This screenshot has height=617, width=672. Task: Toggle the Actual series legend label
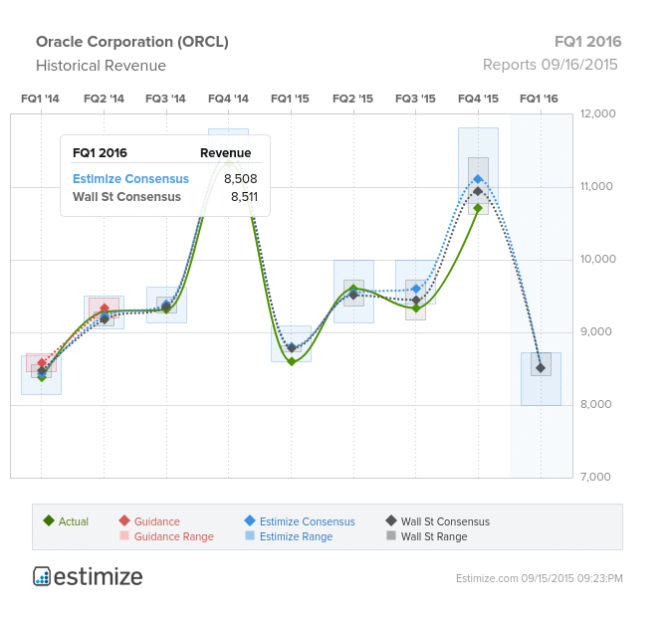coord(74,521)
